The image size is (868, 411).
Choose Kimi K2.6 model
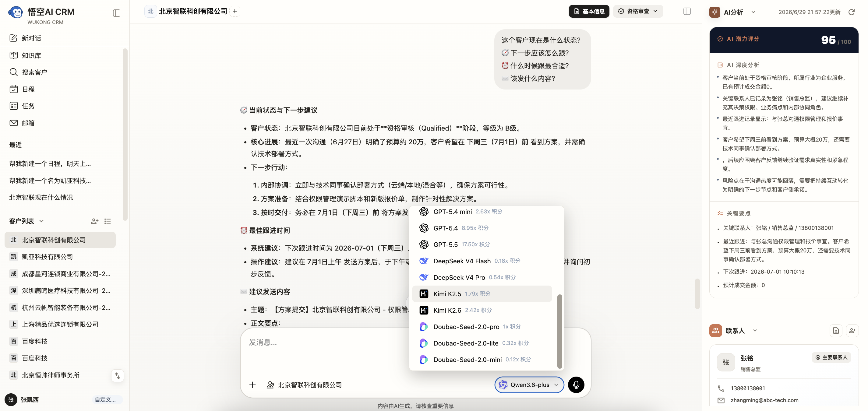click(x=482, y=310)
